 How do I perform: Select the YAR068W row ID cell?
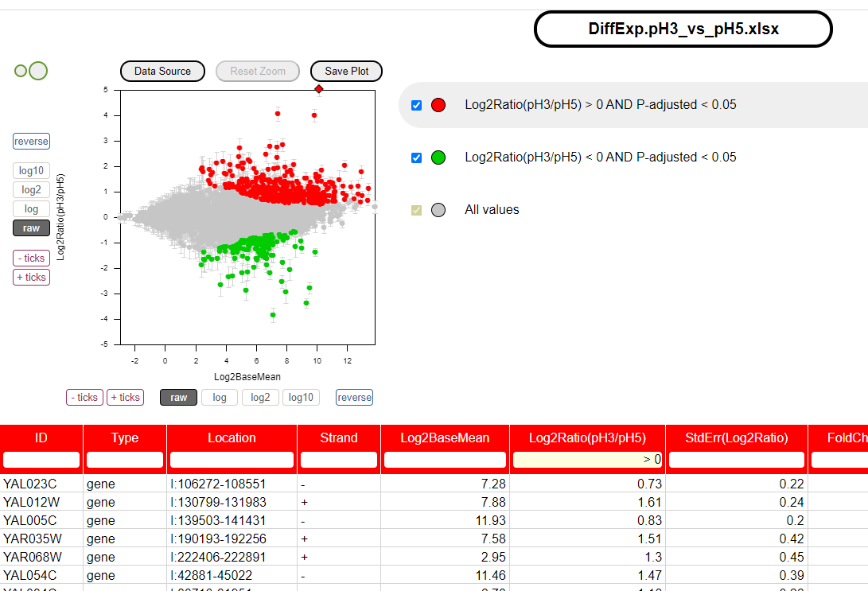point(41,557)
